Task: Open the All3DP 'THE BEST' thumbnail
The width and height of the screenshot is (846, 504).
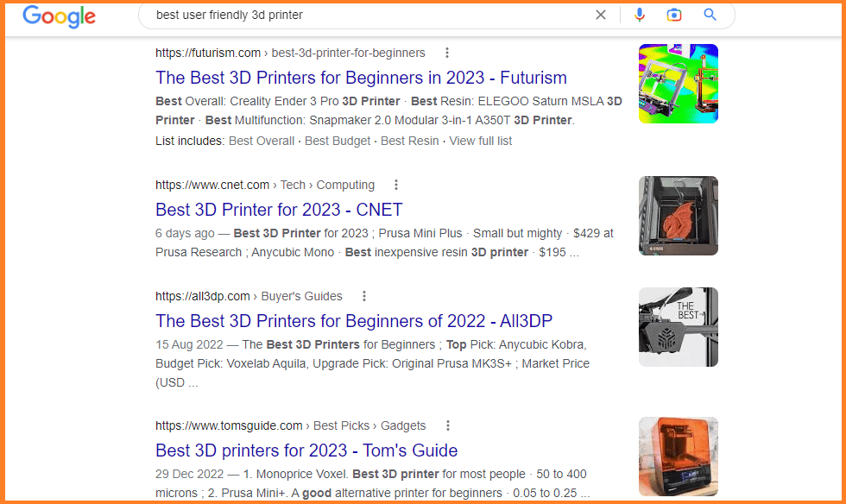Action: coord(679,327)
